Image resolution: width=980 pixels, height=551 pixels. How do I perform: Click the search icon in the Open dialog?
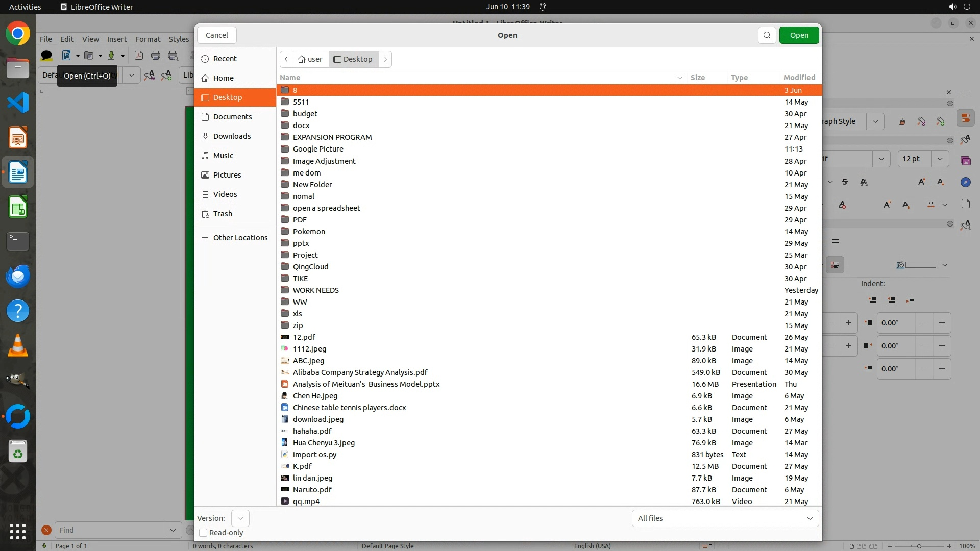(x=767, y=35)
